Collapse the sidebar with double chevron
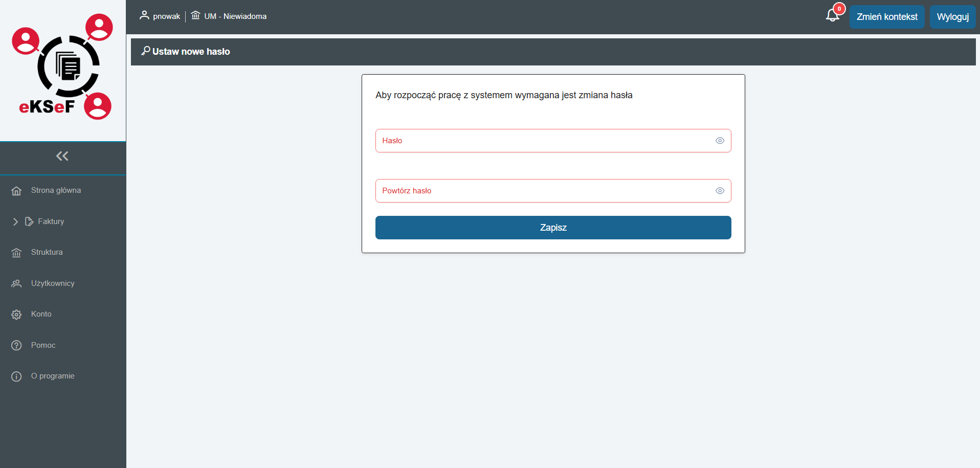Screen dimensions: 980x468 [62, 156]
